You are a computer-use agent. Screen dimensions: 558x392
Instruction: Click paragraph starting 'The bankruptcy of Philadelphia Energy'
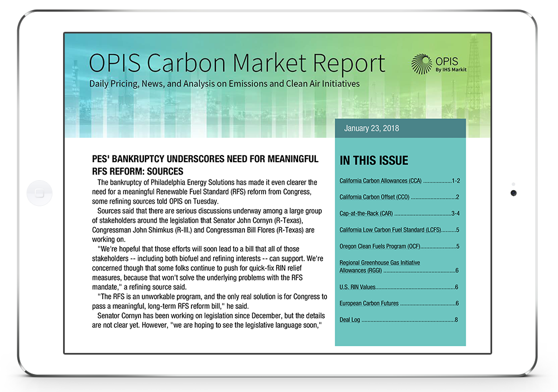point(205,192)
